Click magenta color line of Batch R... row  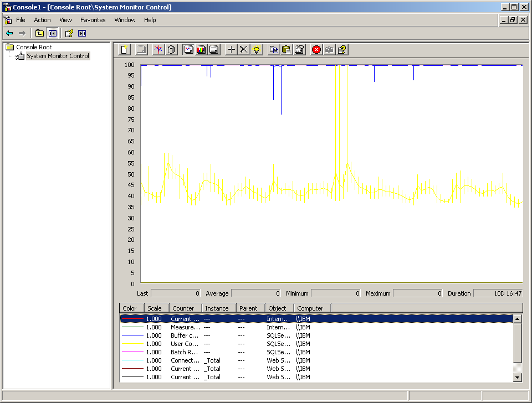132,352
